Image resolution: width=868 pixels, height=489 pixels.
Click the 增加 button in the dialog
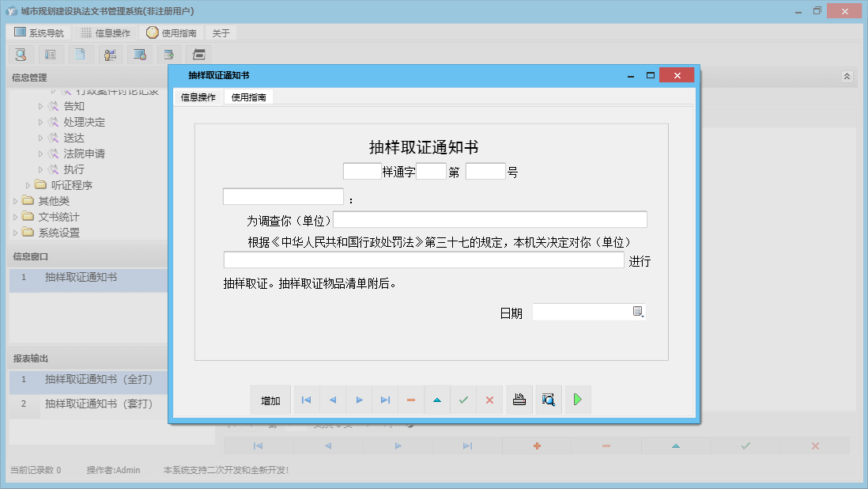270,400
